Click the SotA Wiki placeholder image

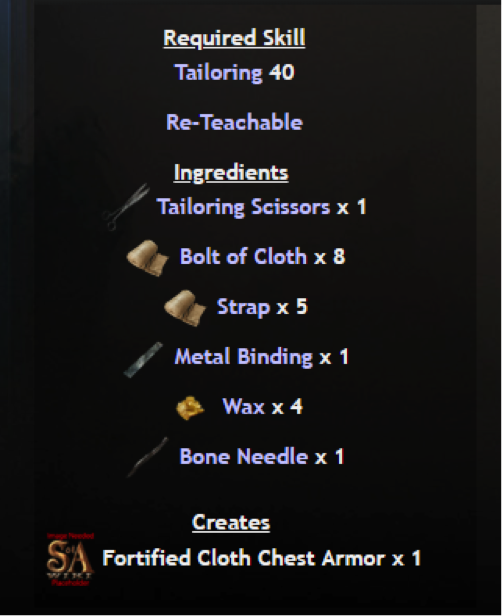[x=70, y=559]
